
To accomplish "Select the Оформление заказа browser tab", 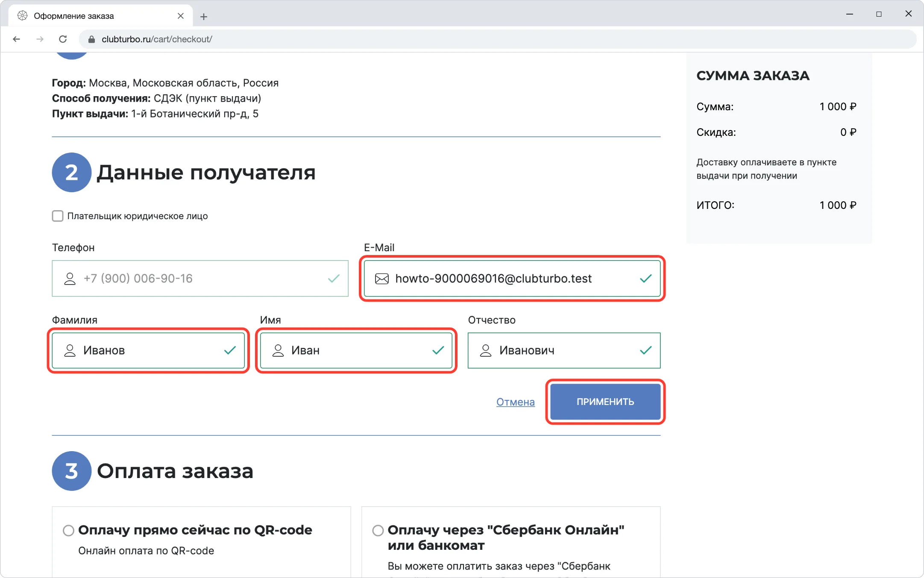I will (100, 16).
